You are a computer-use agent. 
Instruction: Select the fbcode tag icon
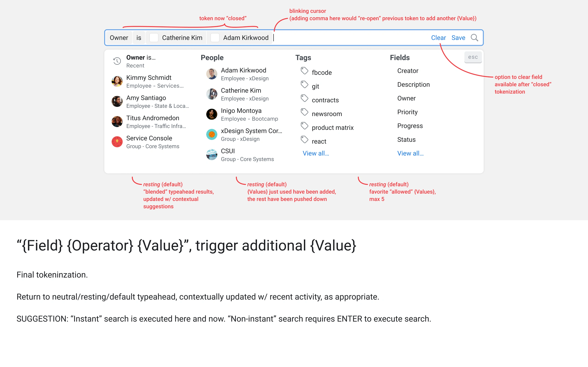coord(304,71)
